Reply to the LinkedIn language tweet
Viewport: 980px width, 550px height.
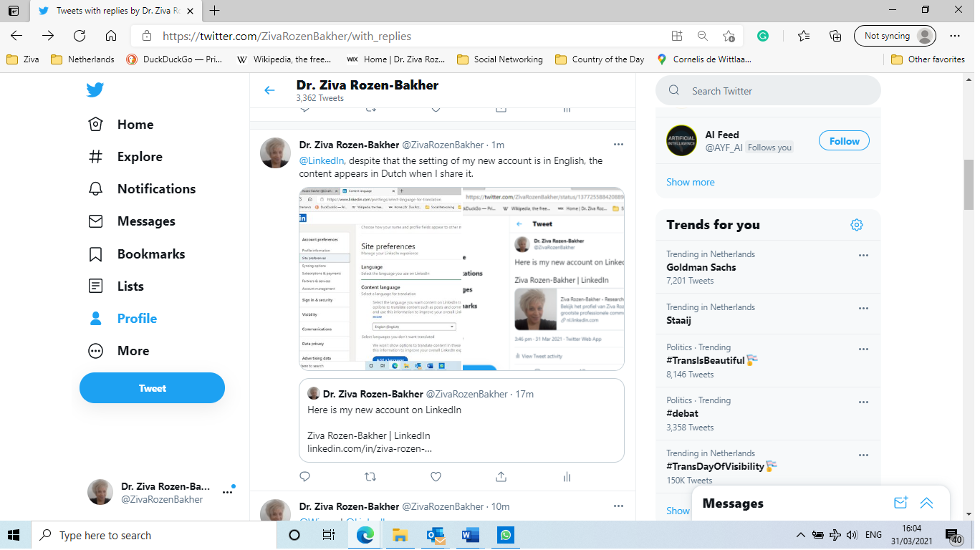tap(304, 476)
